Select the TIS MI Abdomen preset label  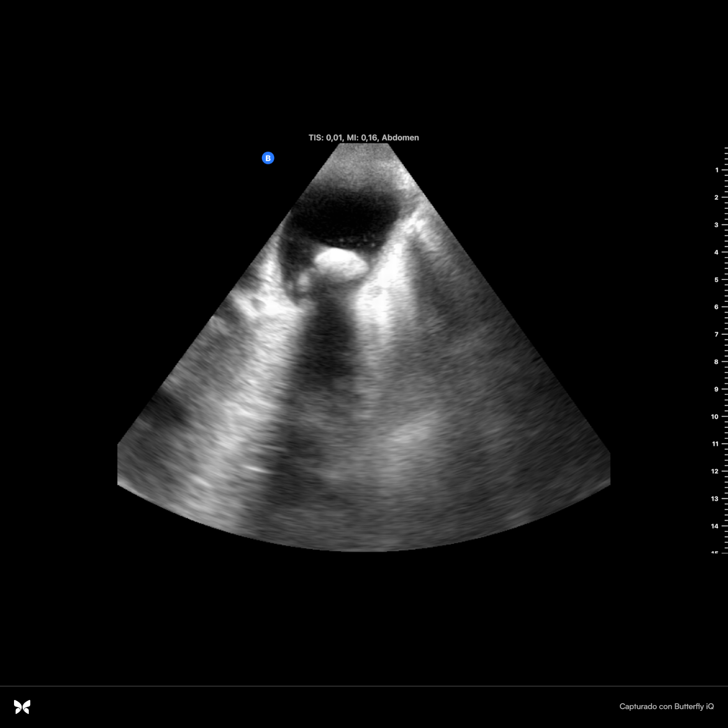(x=363, y=137)
